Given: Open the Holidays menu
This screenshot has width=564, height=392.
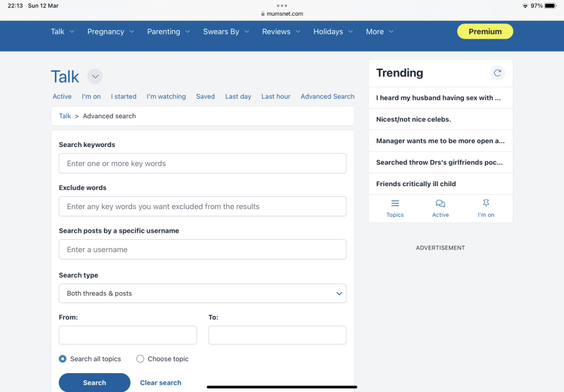Looking at the screenshot, I should (333, 31).
